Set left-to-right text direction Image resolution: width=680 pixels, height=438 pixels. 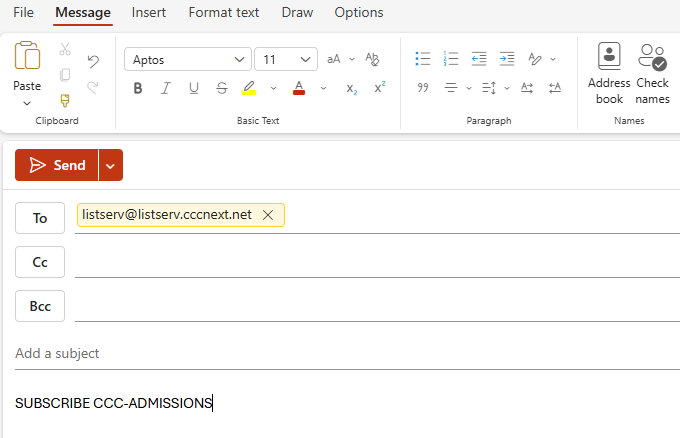527,88
